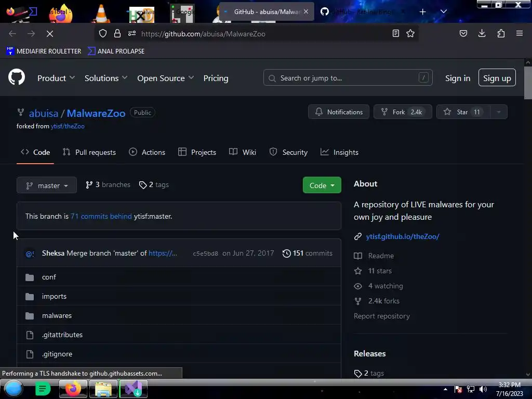The height and width of the screenshot is (399, 532).
Task: Open conf folder
Action: (49, 277)
